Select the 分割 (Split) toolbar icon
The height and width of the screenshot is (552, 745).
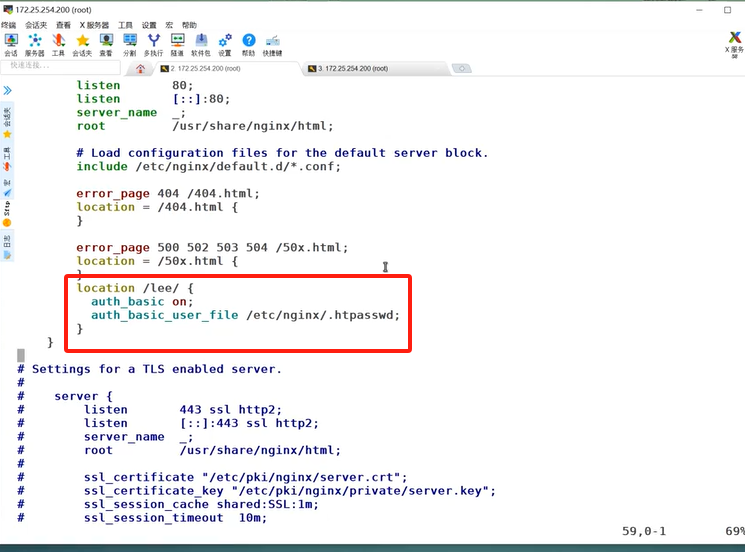130,45
